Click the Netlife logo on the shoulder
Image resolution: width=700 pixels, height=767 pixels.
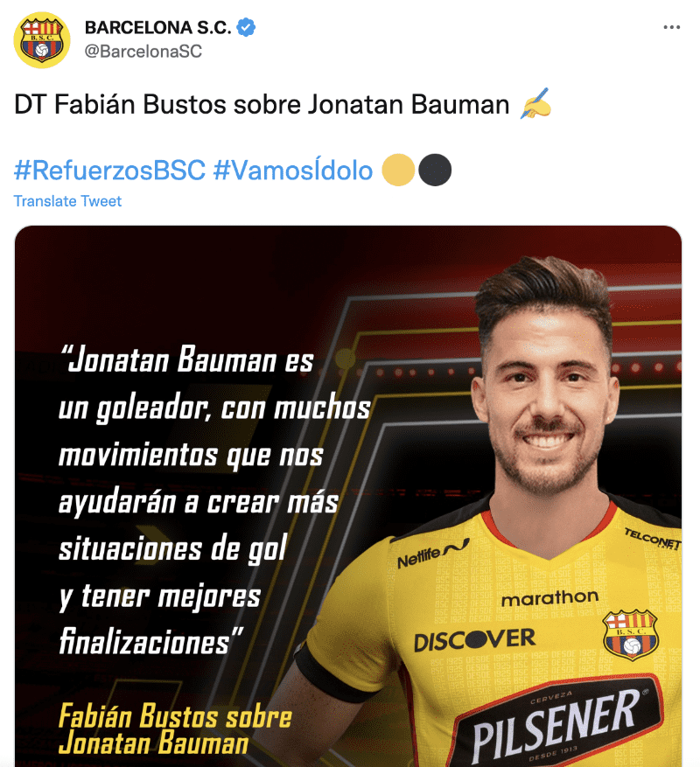tap(433, 554)
